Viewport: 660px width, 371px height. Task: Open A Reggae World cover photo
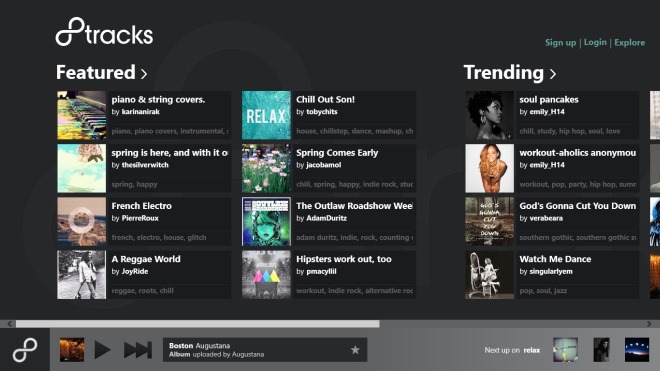(x=82, y=275)
